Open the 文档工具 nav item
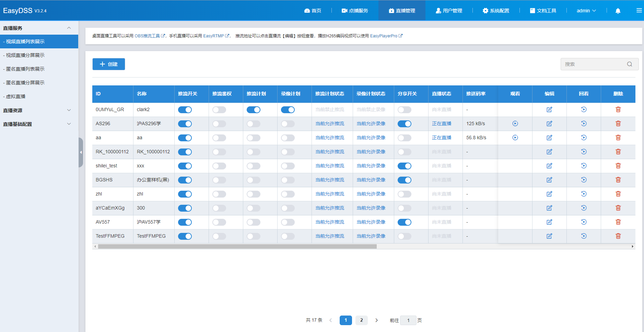The width and height of the screenshot is (644, 332). pyautogui.click(x=543, y=11)
